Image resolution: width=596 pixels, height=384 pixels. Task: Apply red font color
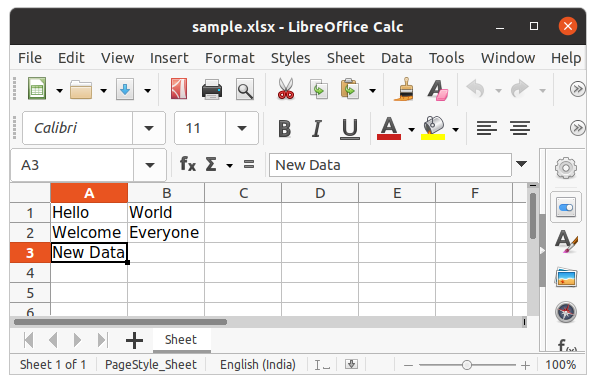[x=389, y=128]
